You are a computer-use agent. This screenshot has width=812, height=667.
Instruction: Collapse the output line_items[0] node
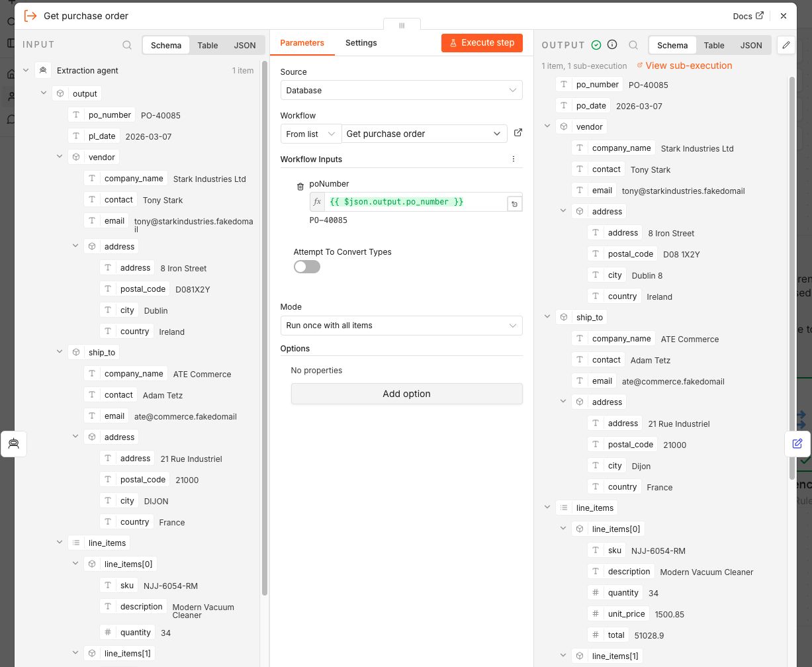pos(564,529)
